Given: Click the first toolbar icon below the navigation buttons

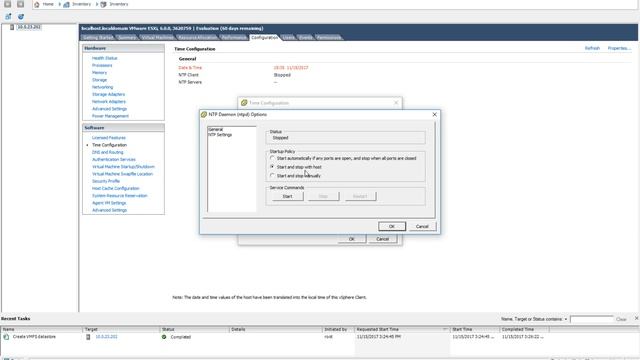Looking at the screenshot, I should (8, 16).
